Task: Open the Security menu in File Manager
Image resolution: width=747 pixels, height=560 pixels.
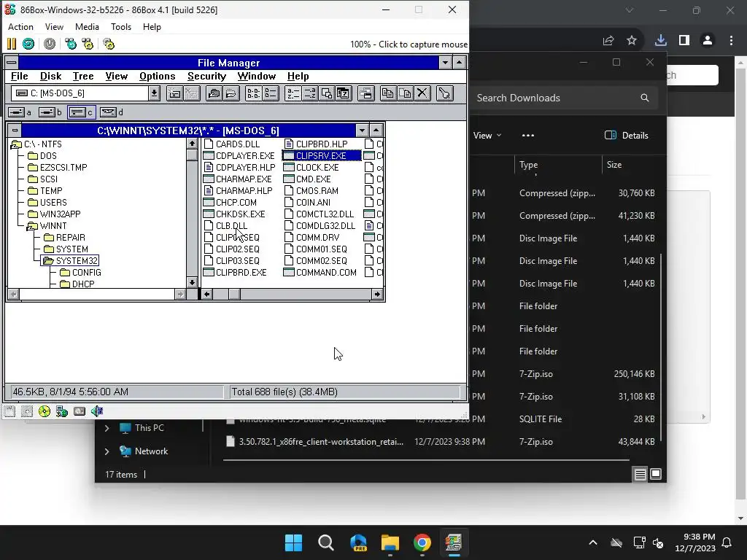Action: [206, 76]
